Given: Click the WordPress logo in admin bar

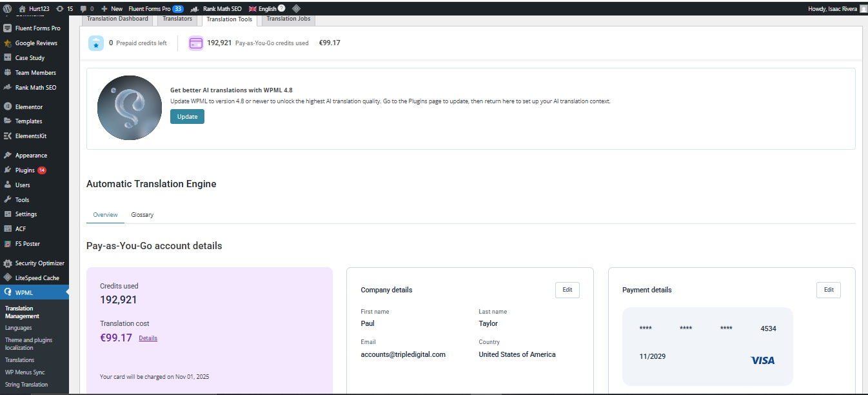Looking at the screenshot, I should [x=7, y=8].
